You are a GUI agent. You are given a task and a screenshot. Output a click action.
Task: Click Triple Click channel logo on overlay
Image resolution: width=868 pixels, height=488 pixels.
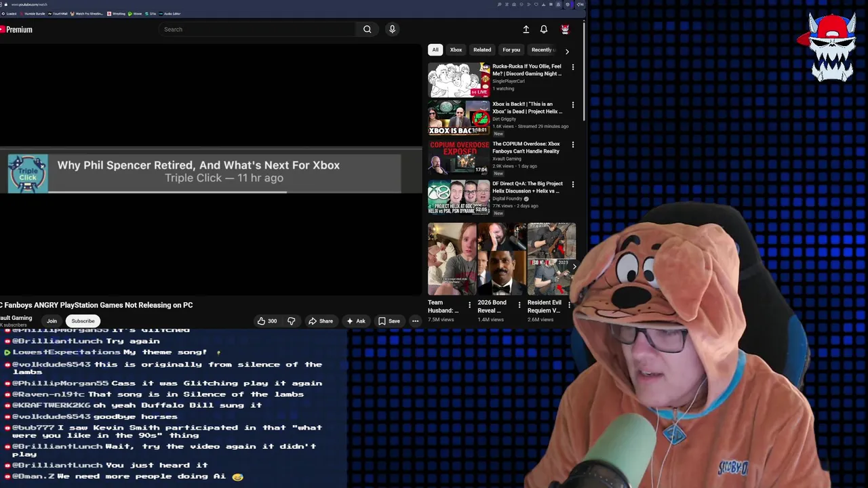[28, 174]
